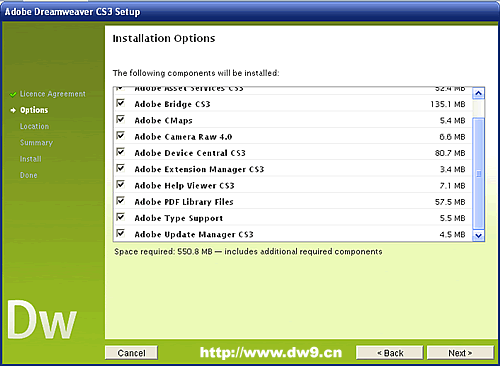Click the green checkmark beside Licence Agreement
The width and height of the screenshot is (500, 366).
(13, 94)
